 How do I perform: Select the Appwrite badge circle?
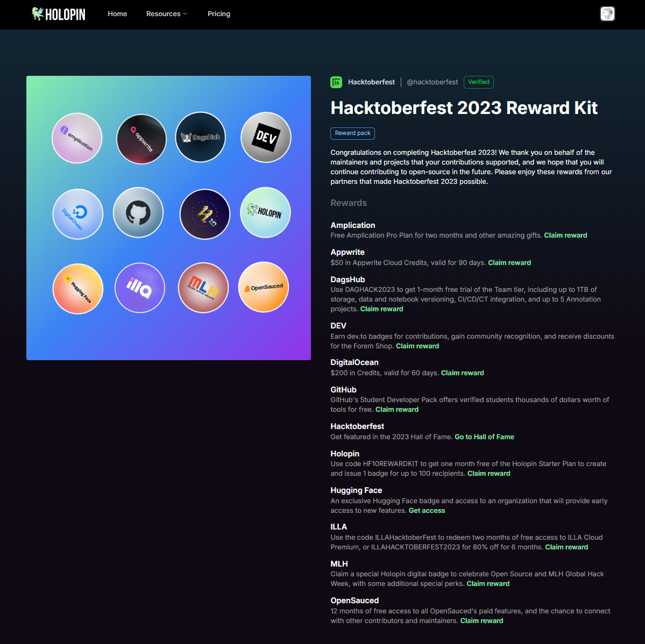click(x=141, y=139)
